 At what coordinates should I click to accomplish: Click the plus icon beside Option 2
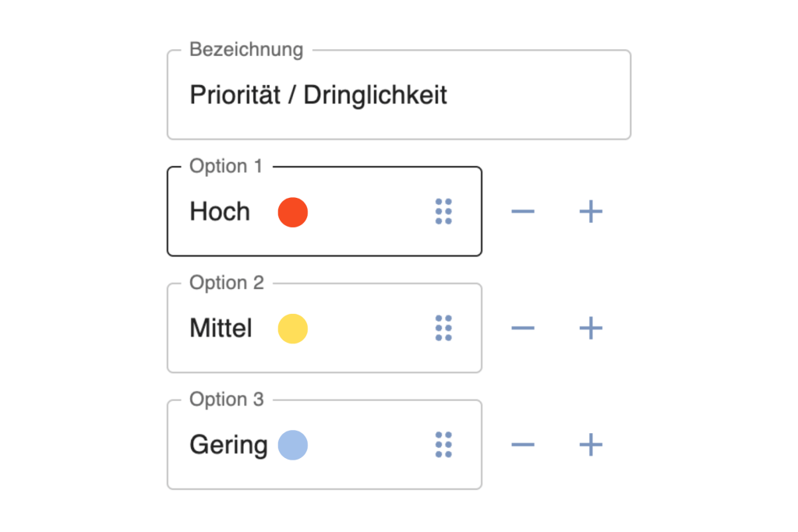tap(590, 328)
